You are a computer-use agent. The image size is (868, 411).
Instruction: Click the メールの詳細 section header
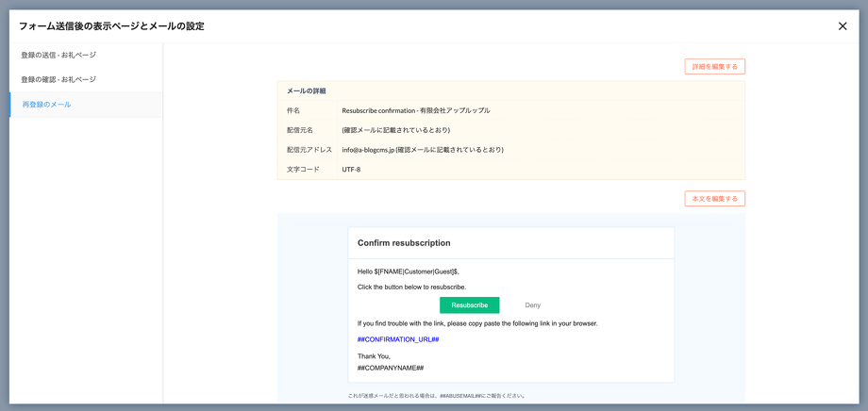[307, 90]
